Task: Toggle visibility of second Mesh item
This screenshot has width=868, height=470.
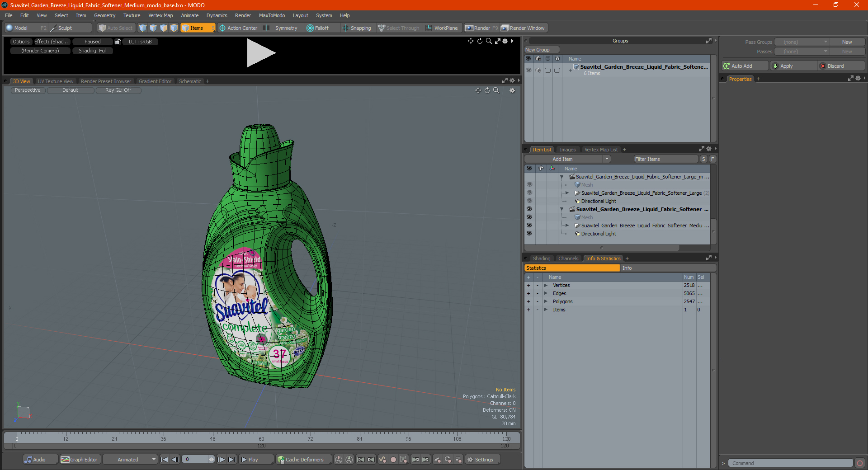Action: tap(529, 217)
